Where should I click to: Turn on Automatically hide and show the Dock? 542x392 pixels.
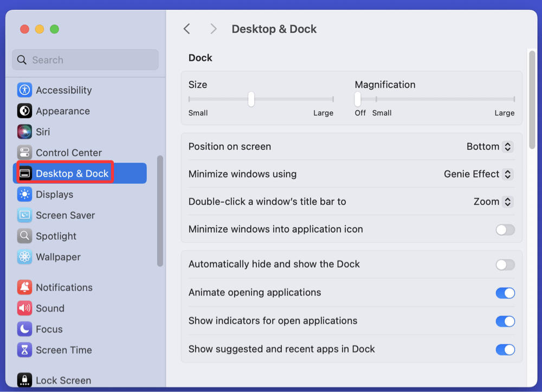point(505,265)
